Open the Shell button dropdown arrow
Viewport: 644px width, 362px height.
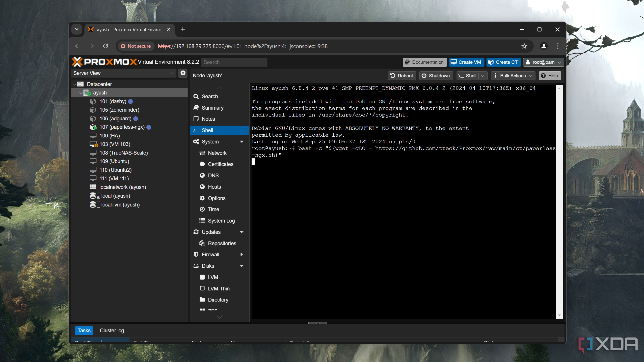483,76
